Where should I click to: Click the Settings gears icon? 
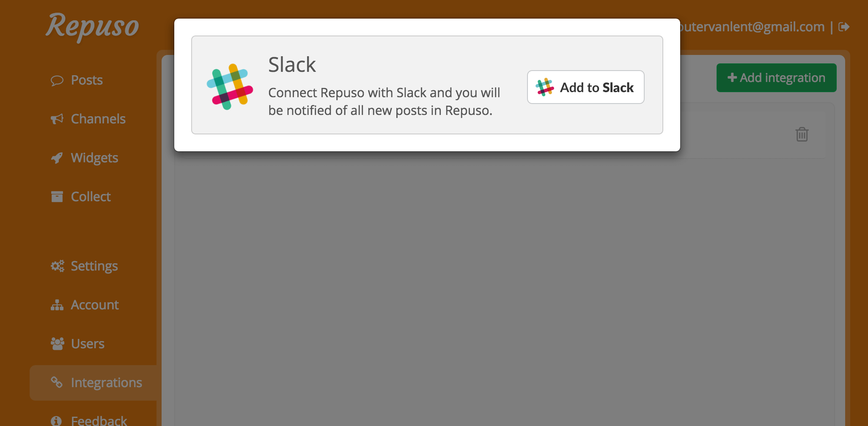tap(57, 266)
